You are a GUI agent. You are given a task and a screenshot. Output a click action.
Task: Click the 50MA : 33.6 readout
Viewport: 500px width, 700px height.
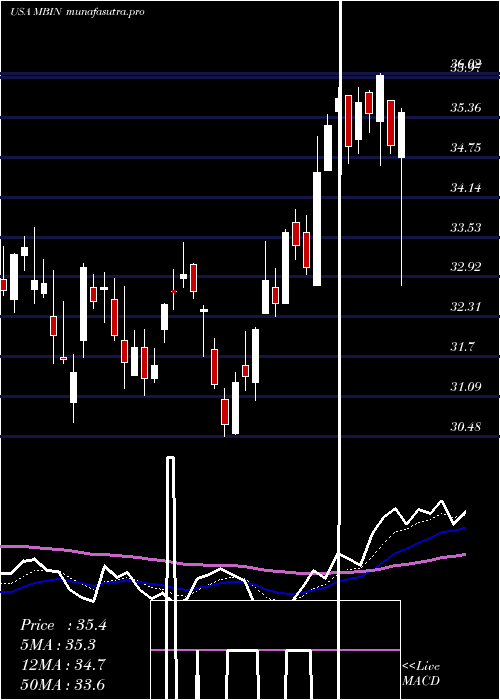(x=63, y=684)
